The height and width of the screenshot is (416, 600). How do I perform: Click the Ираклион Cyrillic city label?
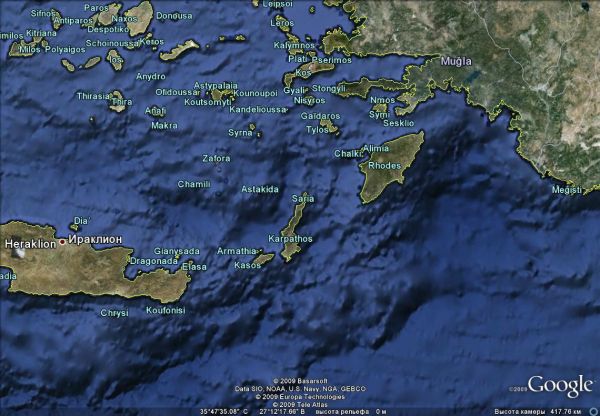[95, 241]
